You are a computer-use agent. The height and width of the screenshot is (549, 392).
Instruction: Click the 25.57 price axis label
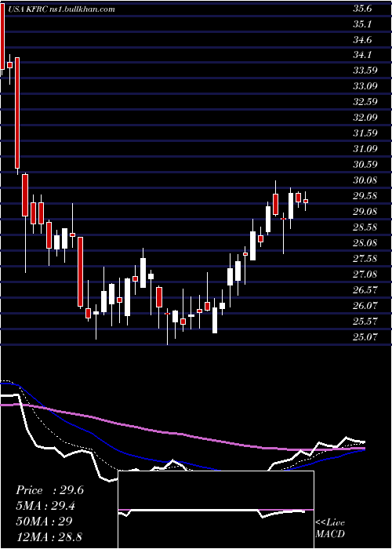pos(365,322)
